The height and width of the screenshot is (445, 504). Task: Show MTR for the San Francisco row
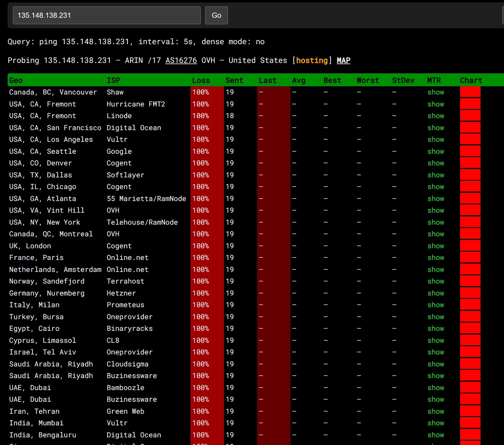click(x=436, y=128)
